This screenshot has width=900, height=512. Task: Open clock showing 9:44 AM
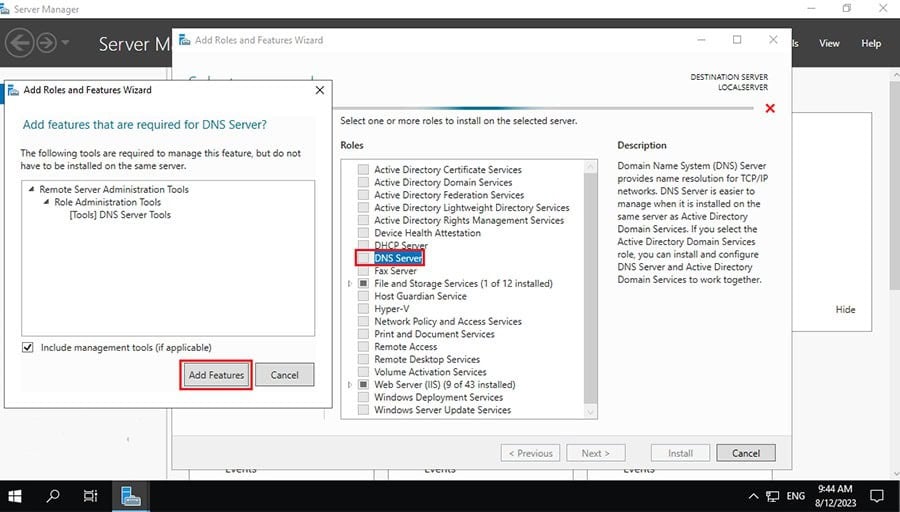[x=835, y=496]
